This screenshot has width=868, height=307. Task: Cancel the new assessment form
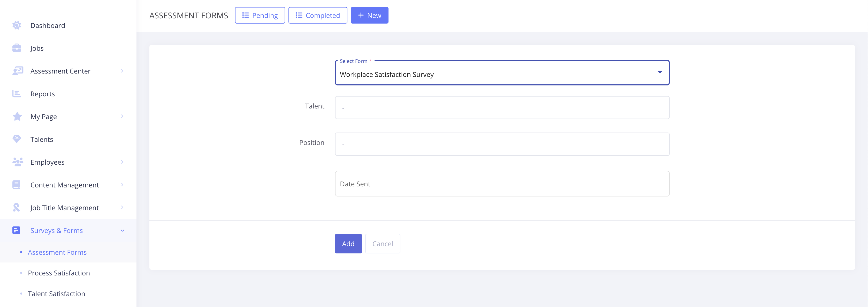pos(383,244)
